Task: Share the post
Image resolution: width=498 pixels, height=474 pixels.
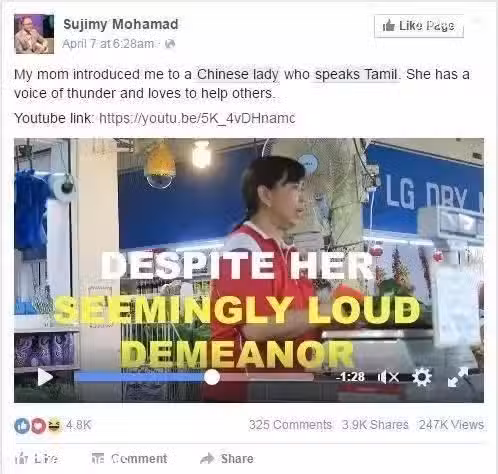Action: pyautogui.click(x=227, y=459)
